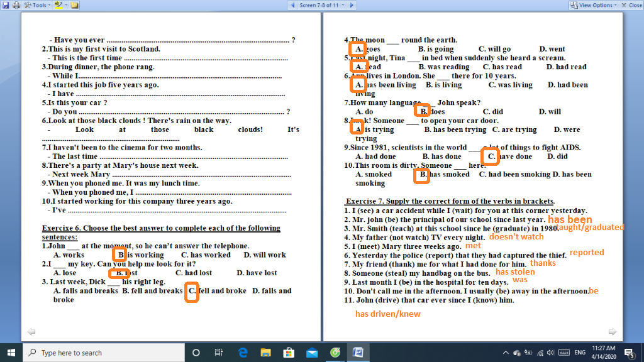Open the Mail app from the taskbar
The height and width of the screenshot is (362, 644).
click(312, 353)
